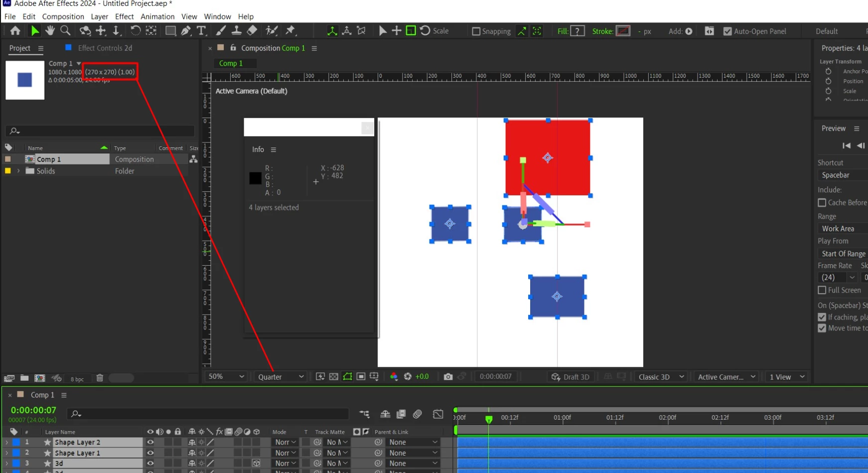Screen dimensions: 868x473
Task: Open the Info panel menu
Action: [x=274, y=150]
